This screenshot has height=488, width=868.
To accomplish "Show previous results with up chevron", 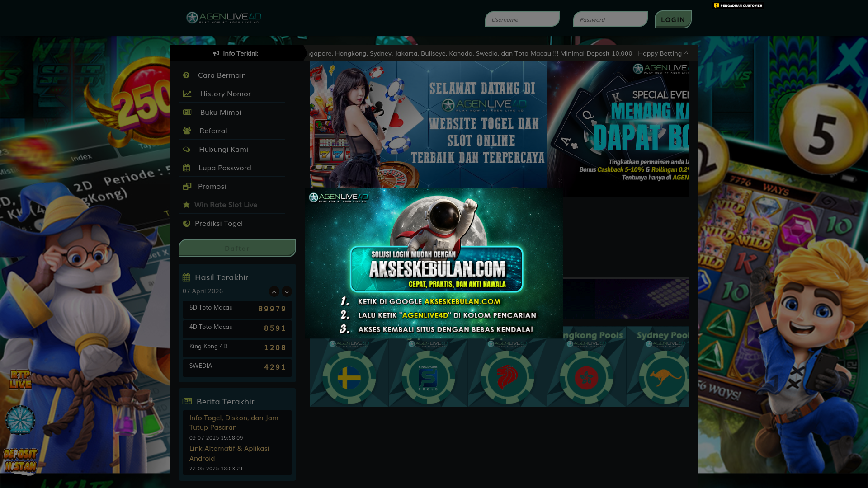I will [x=274, y=291].
